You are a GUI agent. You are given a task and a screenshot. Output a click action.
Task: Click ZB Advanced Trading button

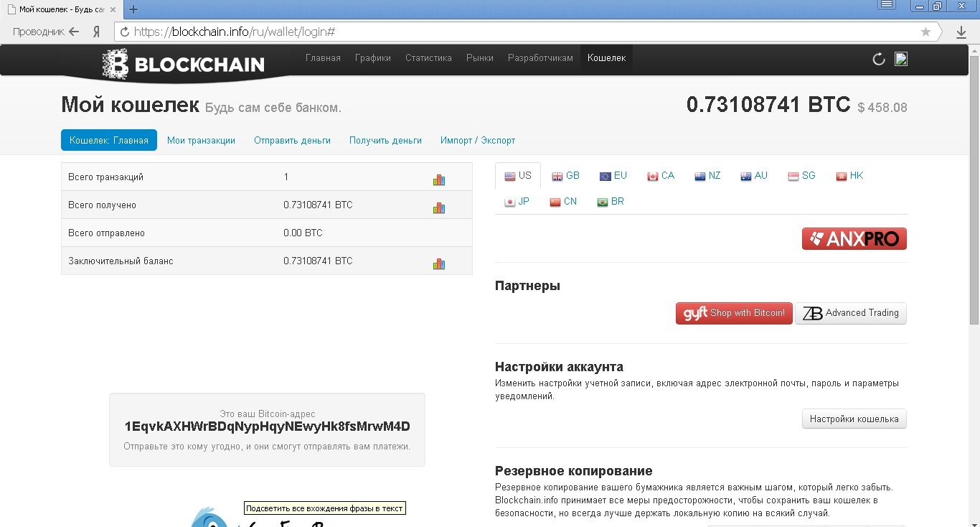point(851,313)
